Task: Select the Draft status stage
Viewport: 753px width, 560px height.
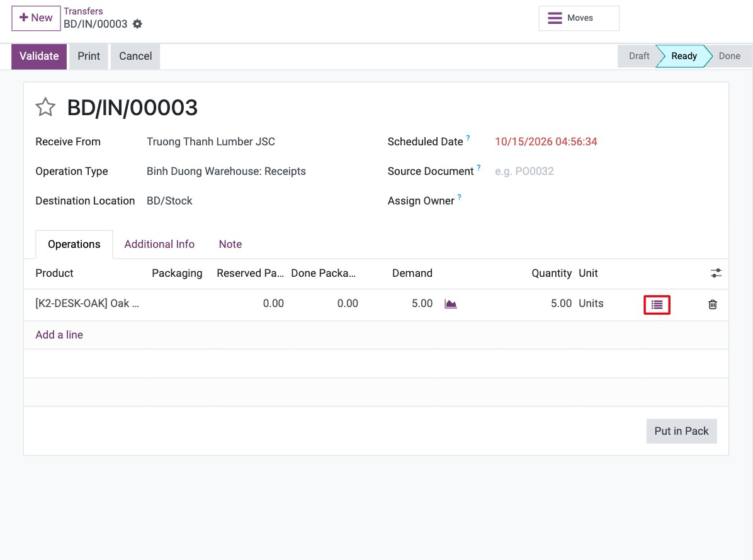Action: pyautogui.click(x=638, y=56)
